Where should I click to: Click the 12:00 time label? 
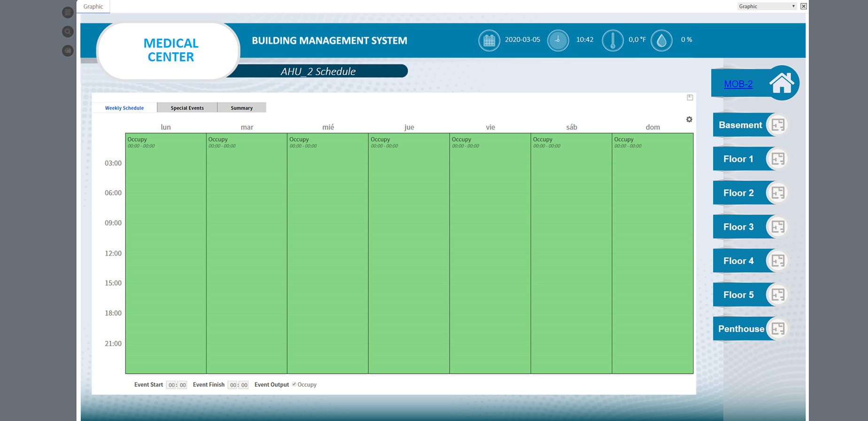tap(113, 253)
